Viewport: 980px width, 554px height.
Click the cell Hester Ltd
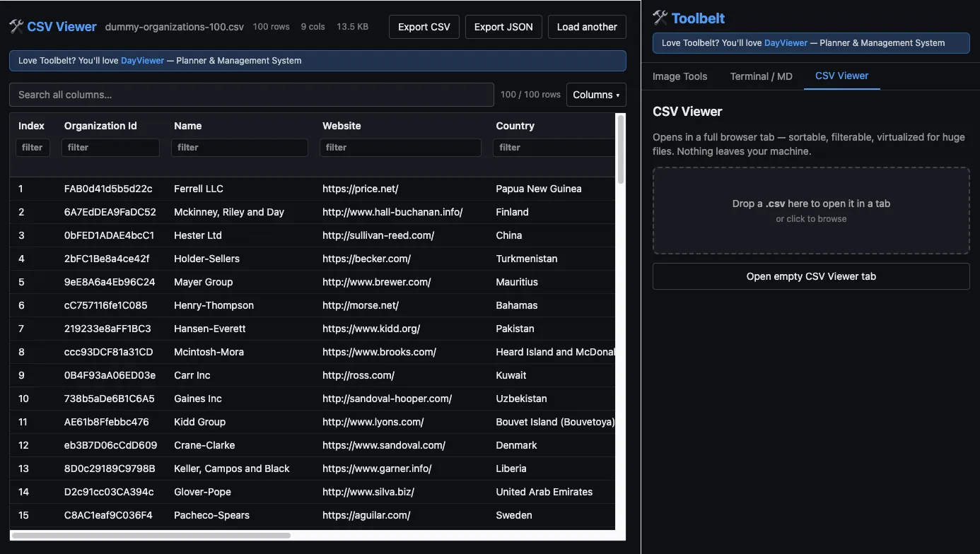(198, 235)
